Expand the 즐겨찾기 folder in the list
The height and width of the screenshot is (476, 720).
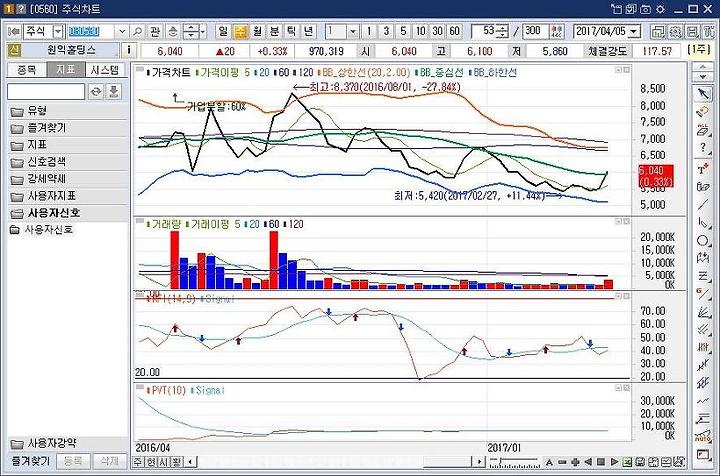pyautogui.click(x=67, y=128)
